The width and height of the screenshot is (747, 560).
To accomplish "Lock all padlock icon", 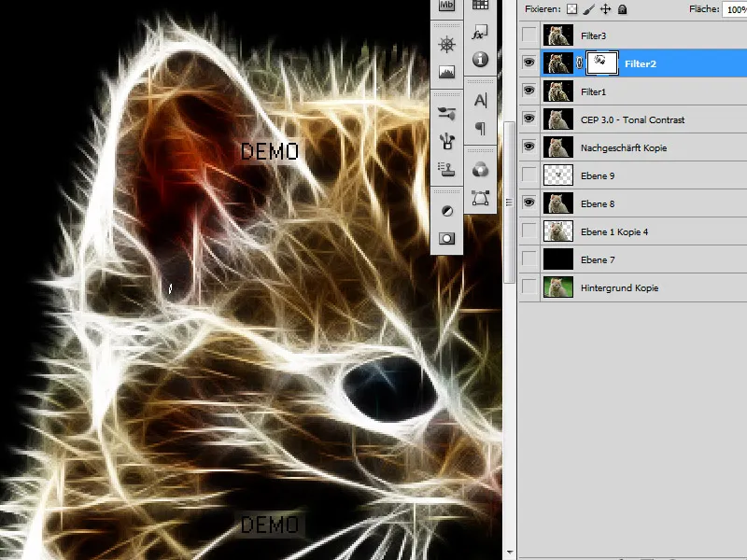I will (x=622, y=9).
